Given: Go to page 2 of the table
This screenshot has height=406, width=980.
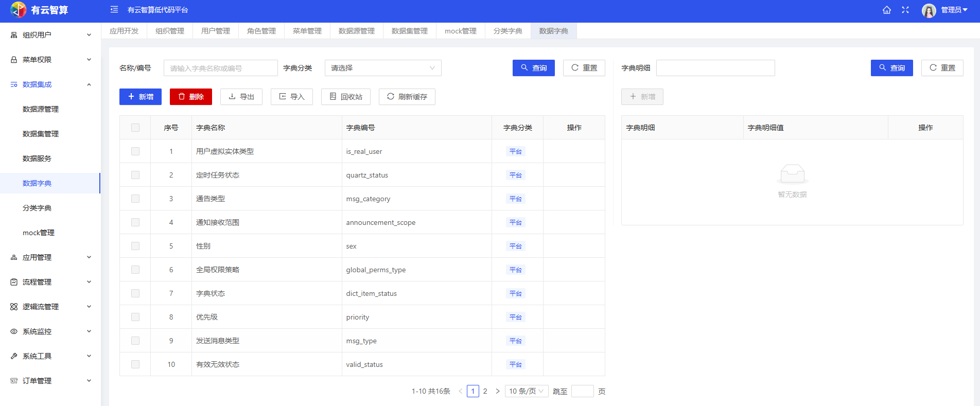Looking at the screenshot, I should tap(485, 391).
